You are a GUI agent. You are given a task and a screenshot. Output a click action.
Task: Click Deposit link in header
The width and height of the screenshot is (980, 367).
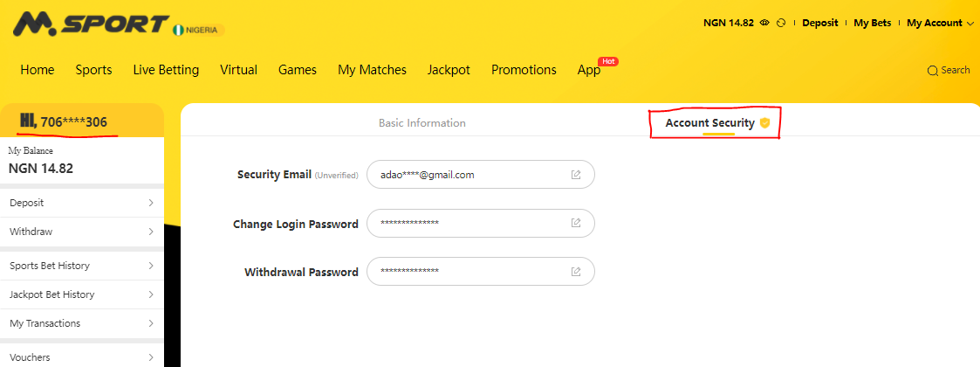[820, 23]
